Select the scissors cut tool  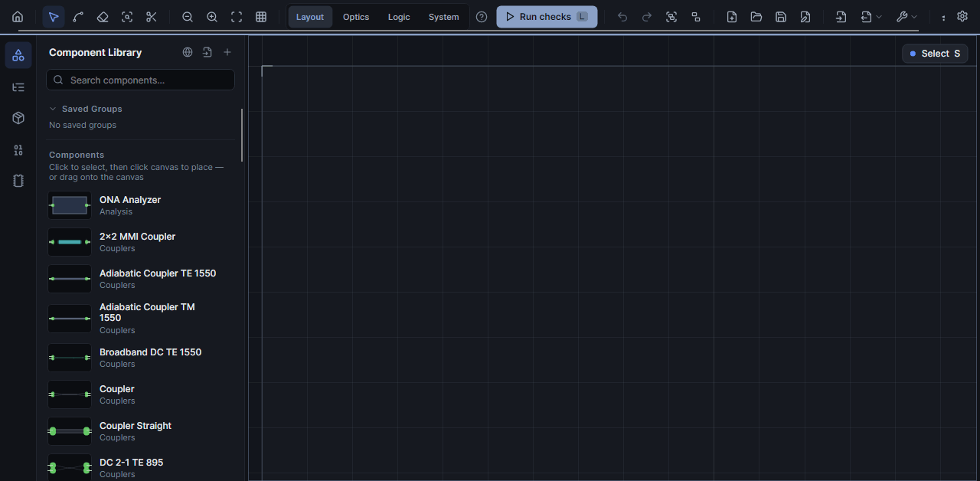pyautogui.click(x=152, y=17)
